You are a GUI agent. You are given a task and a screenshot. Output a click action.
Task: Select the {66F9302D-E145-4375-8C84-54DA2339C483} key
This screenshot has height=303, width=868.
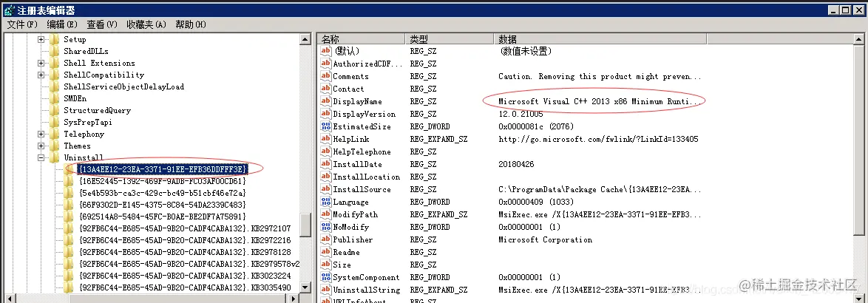click(x=162, y=205)
